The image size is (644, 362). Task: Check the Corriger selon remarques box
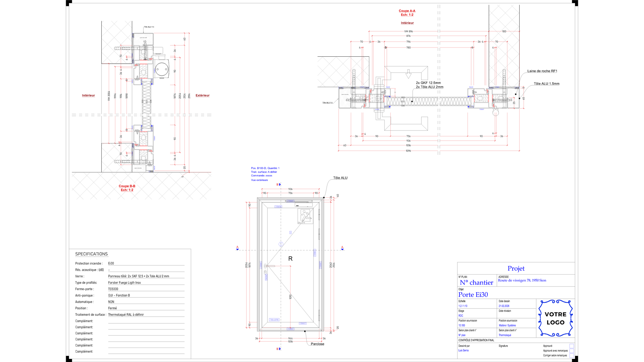(572, 356)
